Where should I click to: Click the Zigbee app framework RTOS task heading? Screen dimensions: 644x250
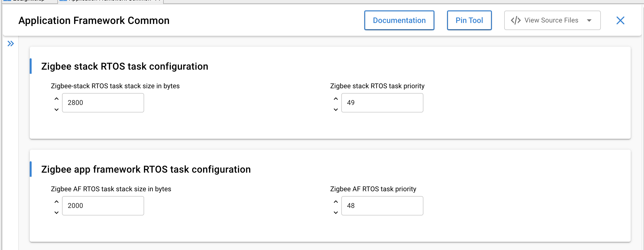point(146,169)
